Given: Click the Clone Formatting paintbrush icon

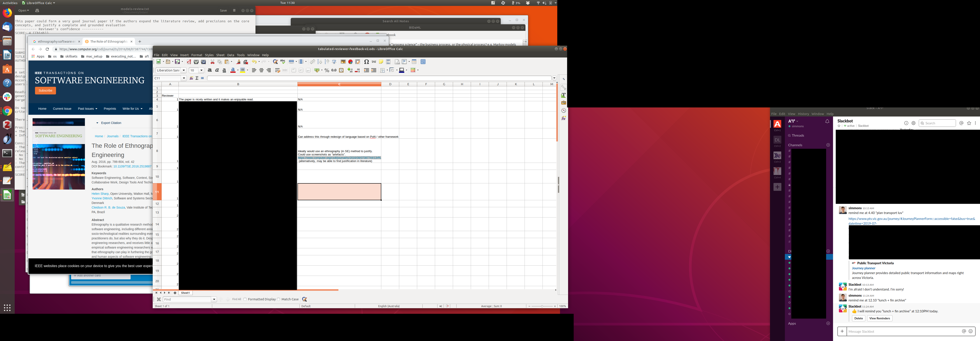Looking at the screenshot, I should [x=238, y=62].
